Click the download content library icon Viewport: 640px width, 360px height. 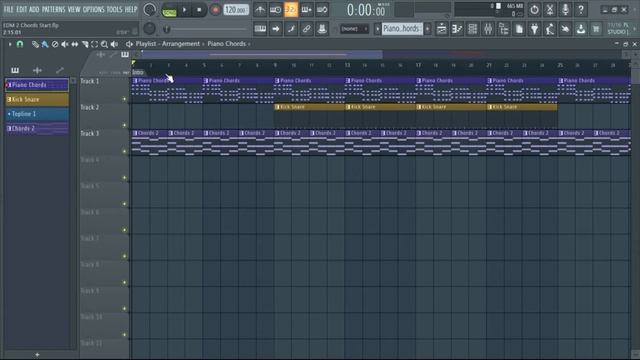pyautogui.click(x=581, y=29)
